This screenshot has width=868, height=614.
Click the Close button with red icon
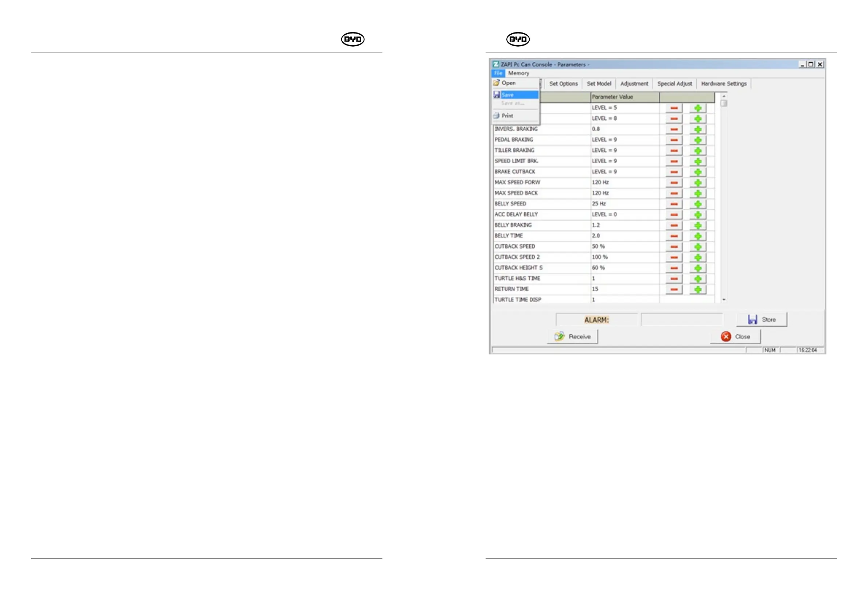point(735,337)
